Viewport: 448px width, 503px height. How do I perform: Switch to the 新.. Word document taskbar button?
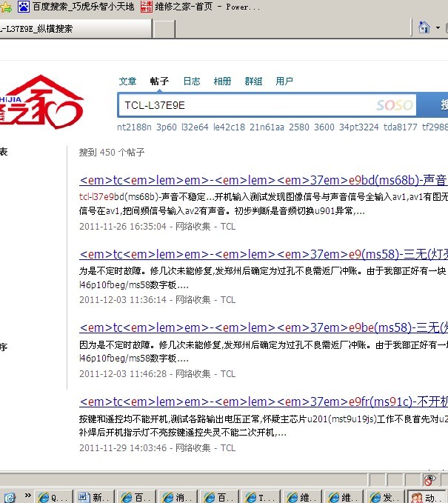pos(96,497)
